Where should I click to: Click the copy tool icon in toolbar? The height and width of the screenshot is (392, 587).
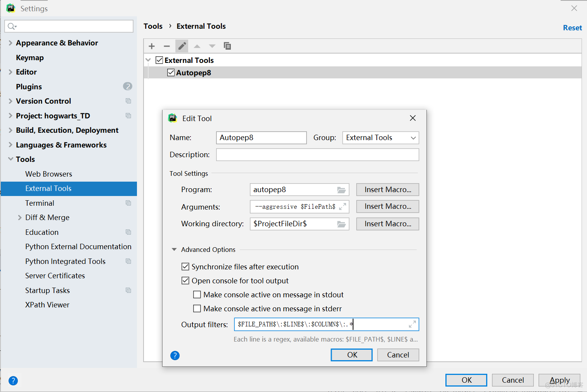tap(227, 46)
